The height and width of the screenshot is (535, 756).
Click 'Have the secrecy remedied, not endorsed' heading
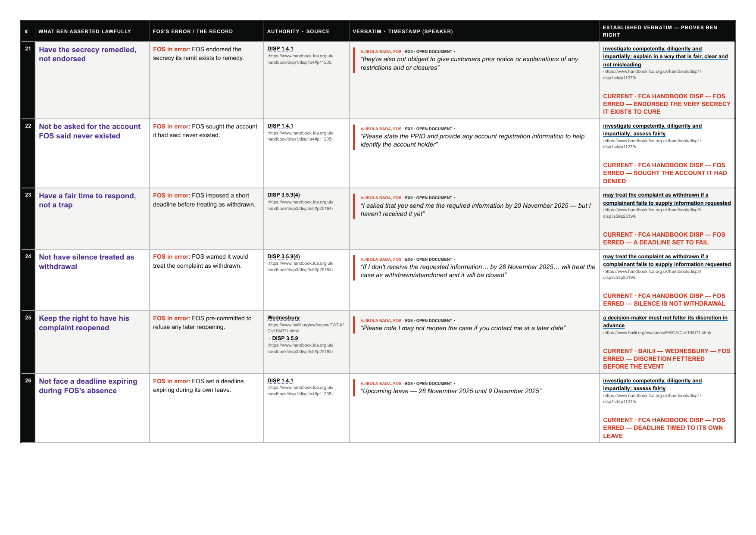click(87, 54)
